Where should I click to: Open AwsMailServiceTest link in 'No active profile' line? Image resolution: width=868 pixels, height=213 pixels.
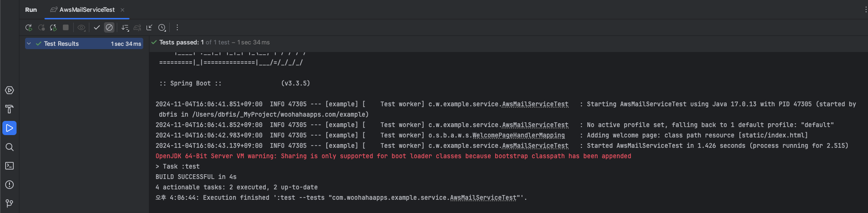[535, 125]
